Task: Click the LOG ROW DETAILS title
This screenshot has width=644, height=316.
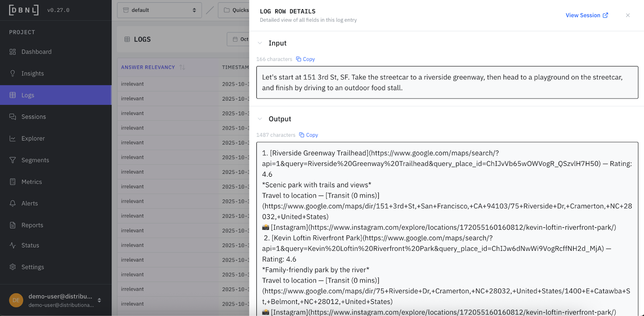Action: [288, 11]
